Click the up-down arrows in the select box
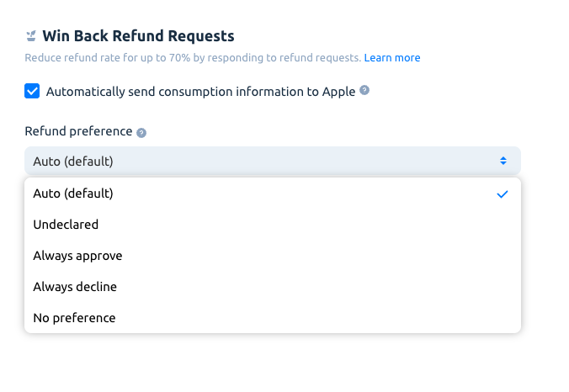This screenshot has width=569, height=392. [503, 161]
